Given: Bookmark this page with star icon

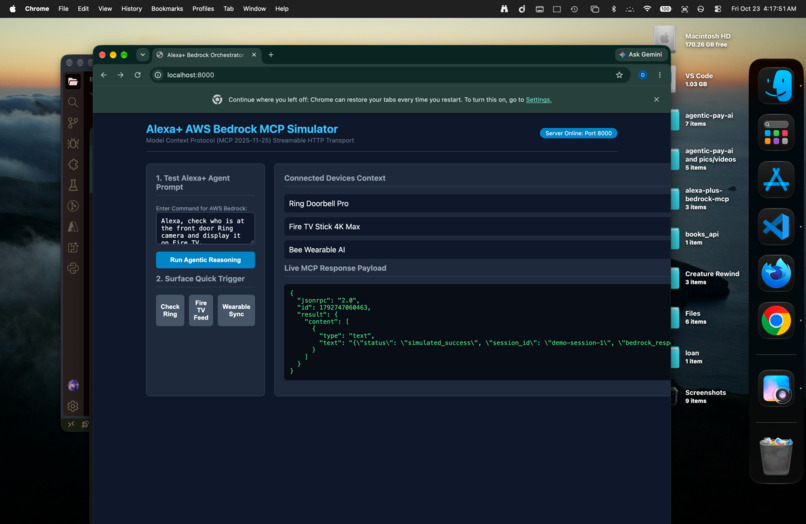Looking at the screenshot, I should tap(619, 75).
